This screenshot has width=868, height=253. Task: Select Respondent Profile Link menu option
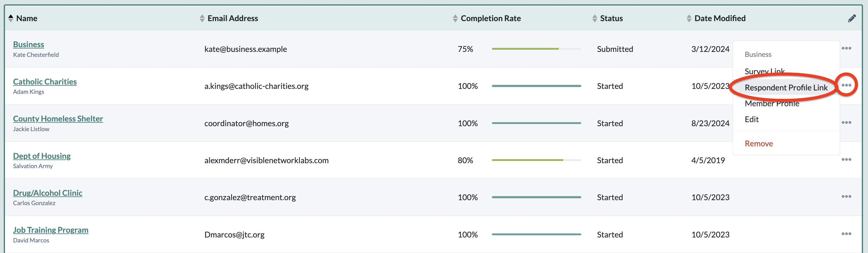786,87
